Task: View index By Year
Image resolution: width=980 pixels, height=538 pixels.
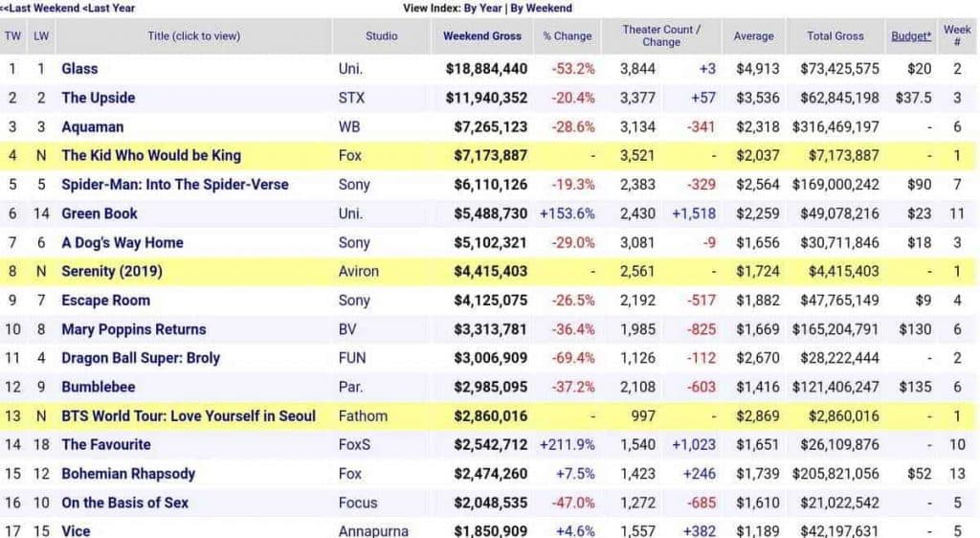Action: pos(482,8)
